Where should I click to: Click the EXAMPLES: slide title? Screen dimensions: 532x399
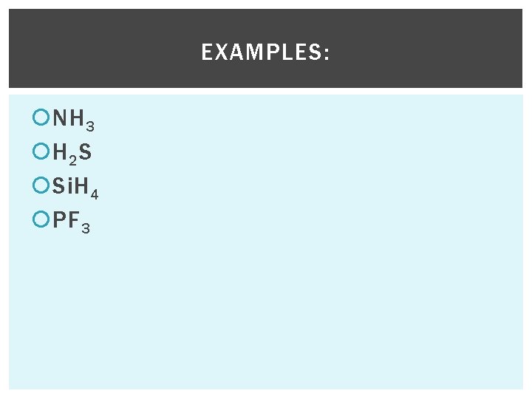tap(265, 52)
